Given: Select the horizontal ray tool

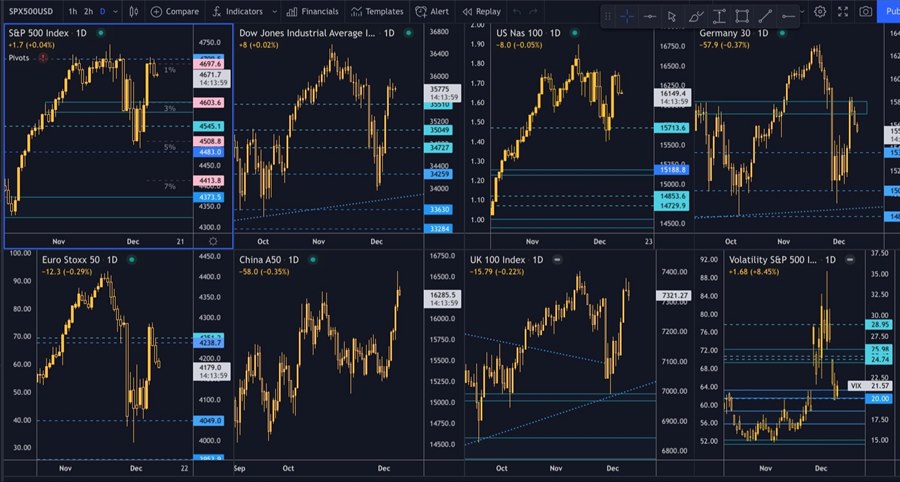Looking at the screenshot, I should (x=789, y=17).
